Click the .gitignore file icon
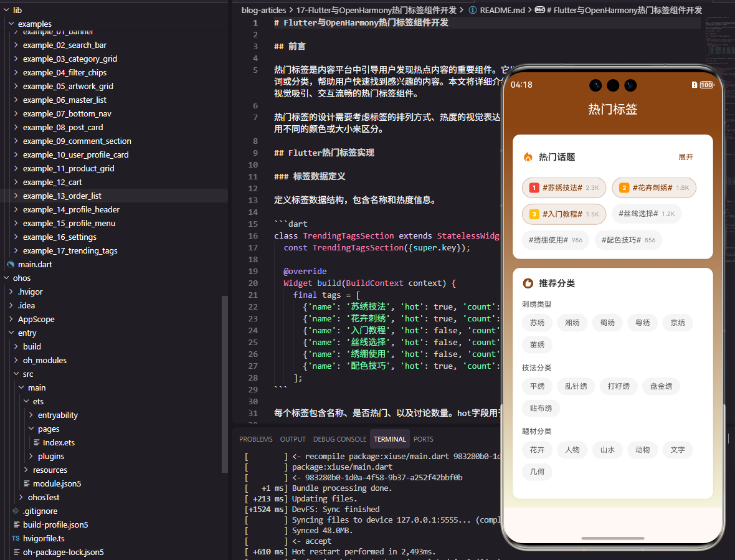This screenshot has width=735, height=560. point(16,511)
